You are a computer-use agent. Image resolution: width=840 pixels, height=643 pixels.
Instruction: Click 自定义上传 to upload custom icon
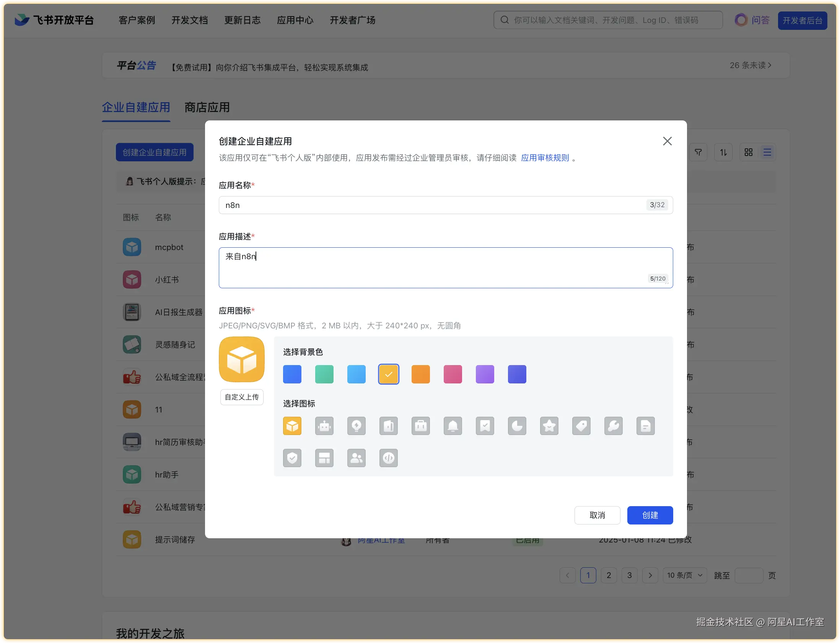tap(242, 397)
